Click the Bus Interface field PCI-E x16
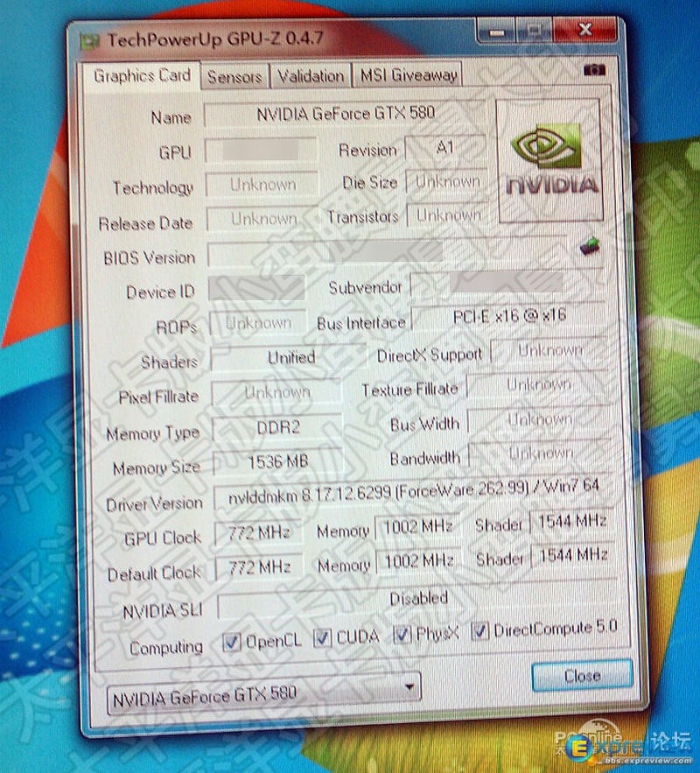 [x=509, y=317]
